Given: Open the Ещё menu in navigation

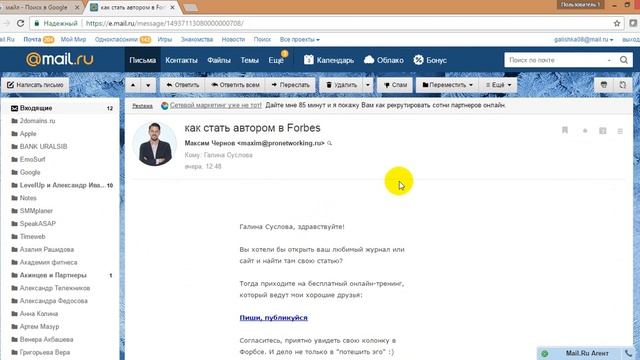Looking at the screenshot, I should [276, 60].
